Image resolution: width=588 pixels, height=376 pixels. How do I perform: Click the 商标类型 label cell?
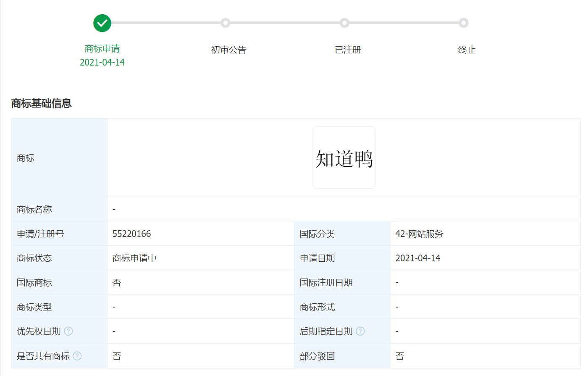point(59,307)
